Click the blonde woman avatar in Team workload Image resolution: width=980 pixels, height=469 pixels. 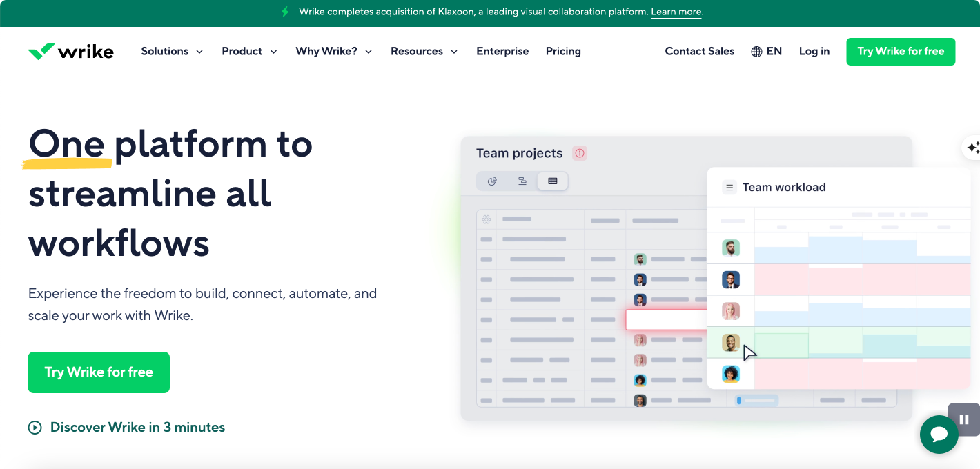(731, 311)
